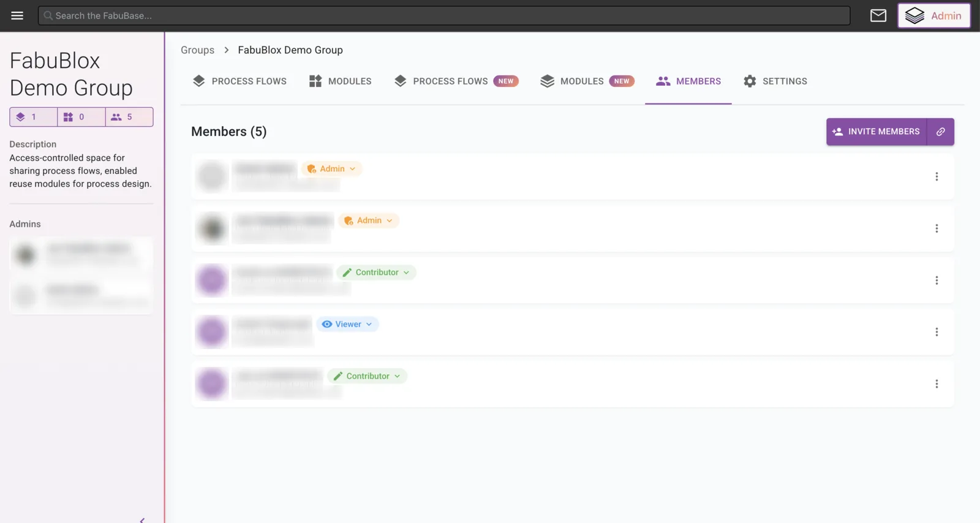Open Modules tab marked NEW
Viewport: 980px width, 523px height.
587,81
